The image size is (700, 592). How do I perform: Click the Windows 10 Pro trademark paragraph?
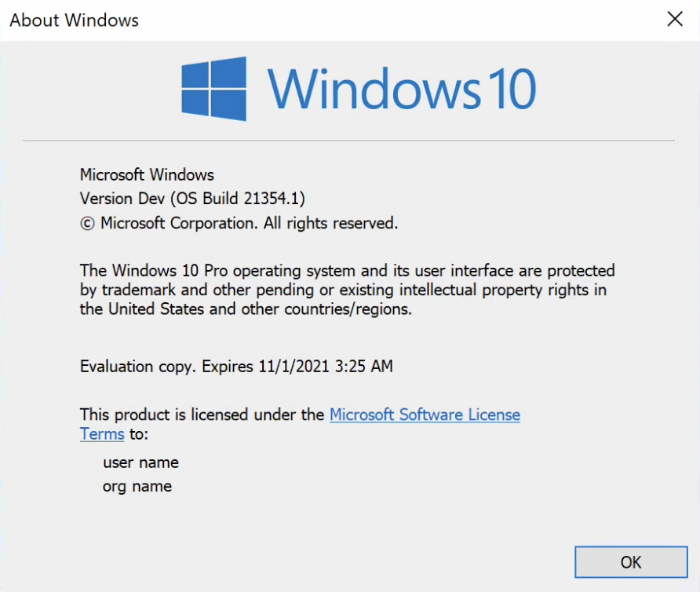pos(348,290)
